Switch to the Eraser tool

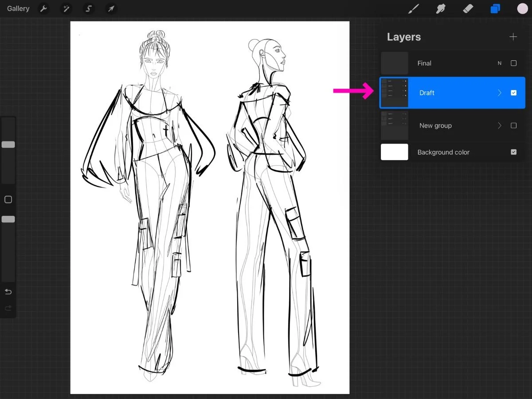point(468,8)
